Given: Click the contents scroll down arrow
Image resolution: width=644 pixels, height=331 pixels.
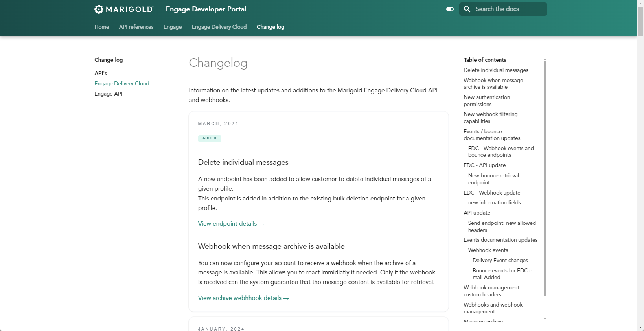Looking at the screenshot, I should (545, 319).
